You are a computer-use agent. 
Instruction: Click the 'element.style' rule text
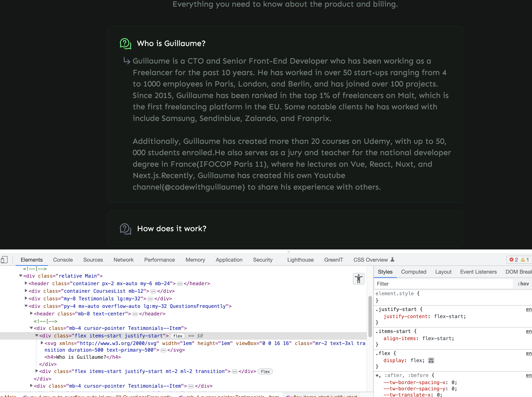[395, 293]
